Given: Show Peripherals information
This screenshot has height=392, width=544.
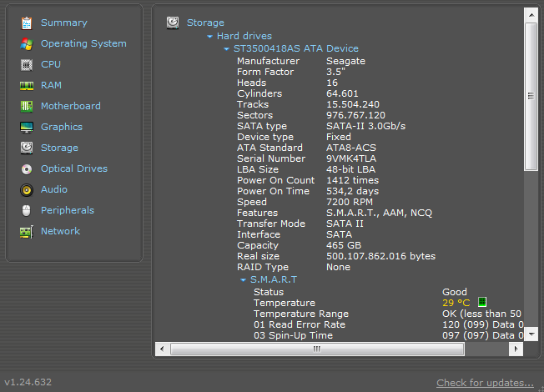Looking at the screenshot, I should tap(68, 210).
